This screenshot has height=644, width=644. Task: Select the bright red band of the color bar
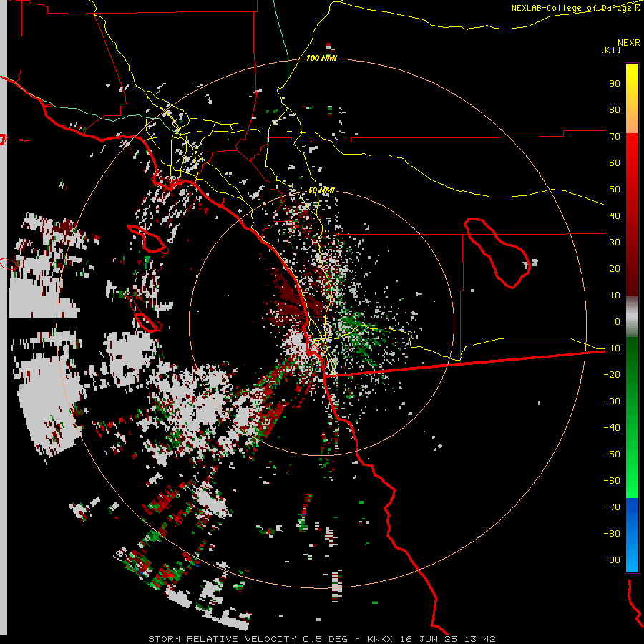[632, 215]
